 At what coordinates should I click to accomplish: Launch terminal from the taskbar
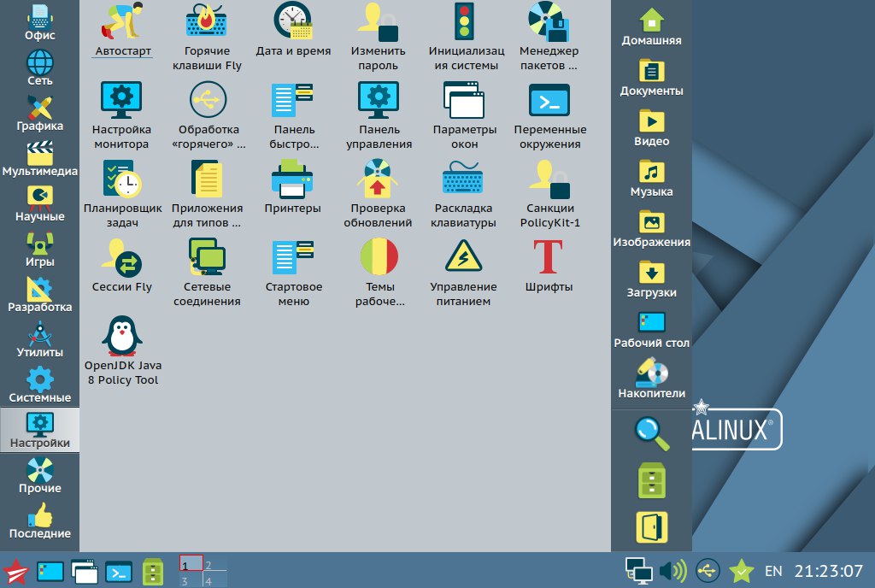pyautogui.click(x=119, y=573)
